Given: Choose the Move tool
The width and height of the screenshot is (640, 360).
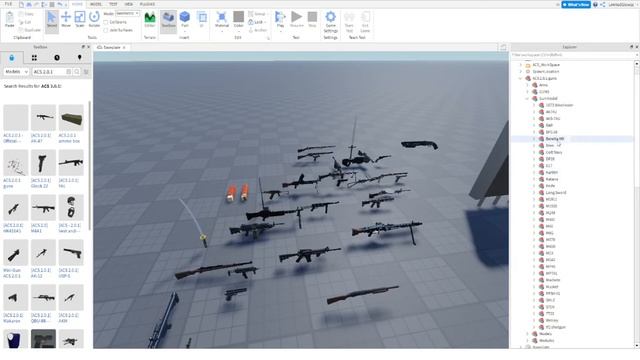Looking at the screenshot, I should click(66, 19).
